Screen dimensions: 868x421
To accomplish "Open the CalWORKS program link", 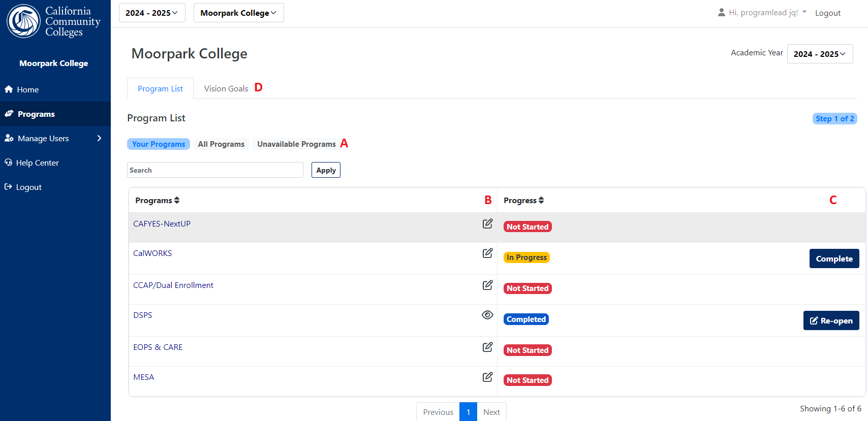I will (152, 253).
